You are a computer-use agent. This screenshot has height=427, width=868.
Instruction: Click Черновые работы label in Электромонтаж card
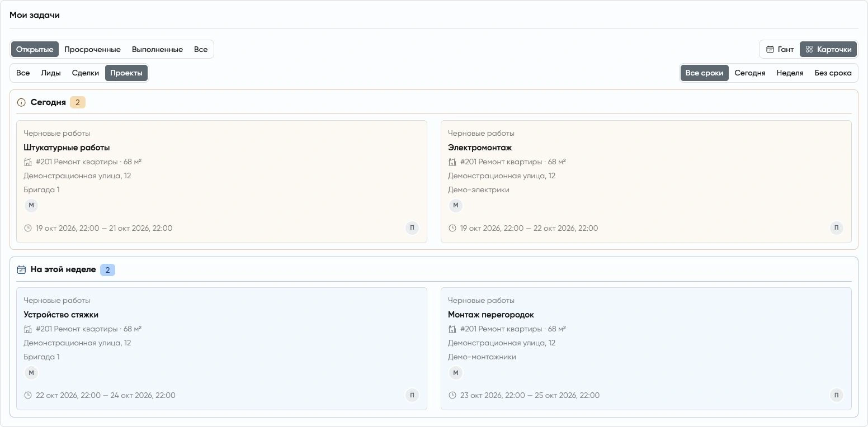point(481,133)
